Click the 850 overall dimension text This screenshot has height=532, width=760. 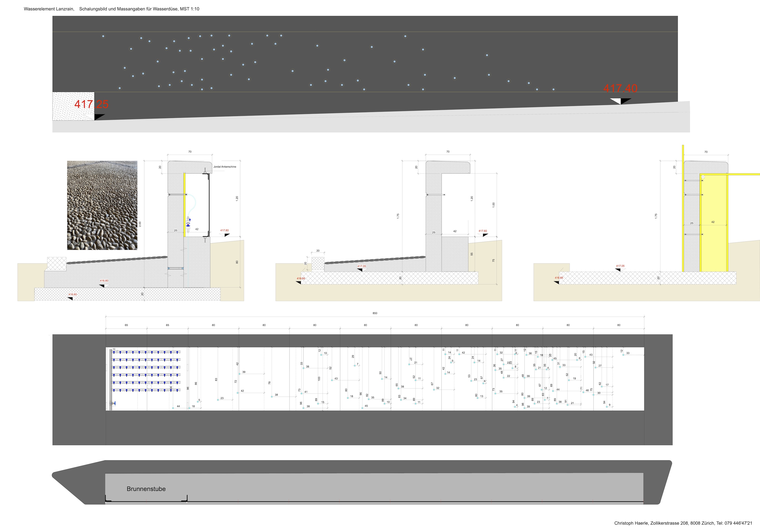coord(375,313)
